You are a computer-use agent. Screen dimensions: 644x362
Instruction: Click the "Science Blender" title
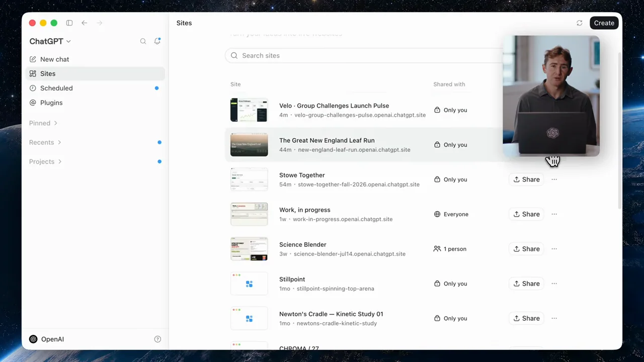tap(303, 244)
